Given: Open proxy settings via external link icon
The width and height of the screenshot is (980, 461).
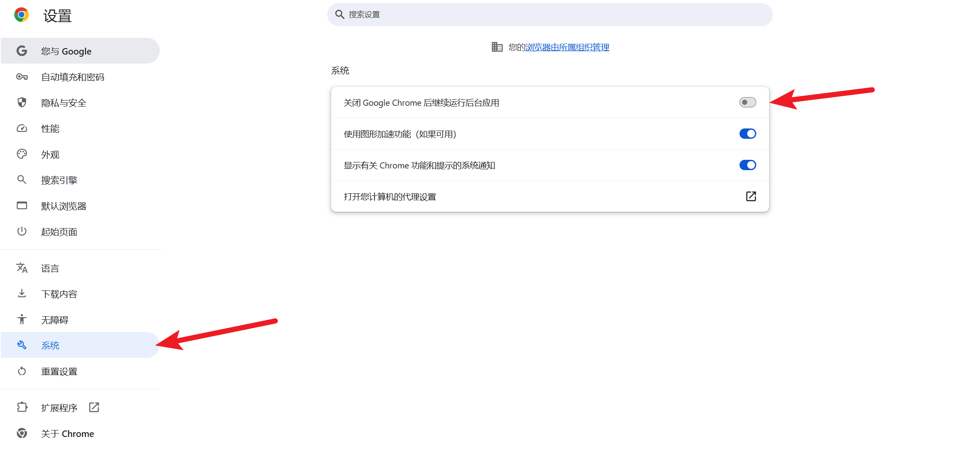Looking at the screenshot, I should click(751, 196).
